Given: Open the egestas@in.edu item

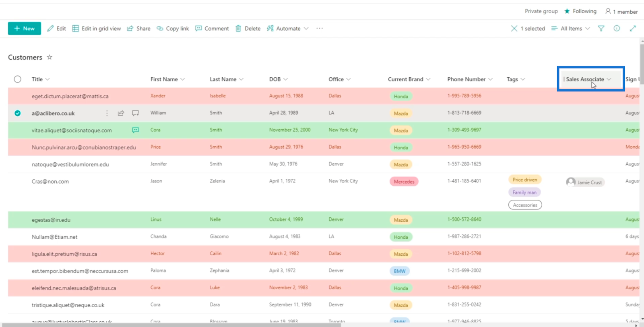Looking at the screenshot, I should (51, 220).
